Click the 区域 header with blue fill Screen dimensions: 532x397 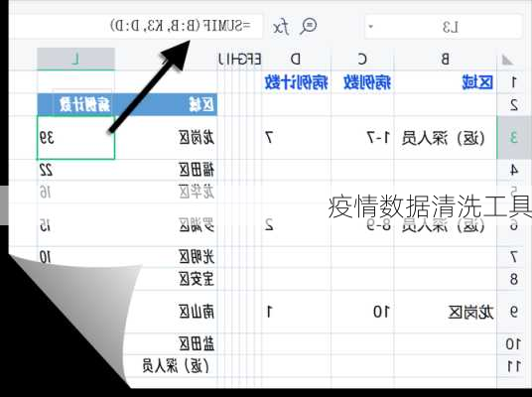pyautogui.click(x=167, y=105)
